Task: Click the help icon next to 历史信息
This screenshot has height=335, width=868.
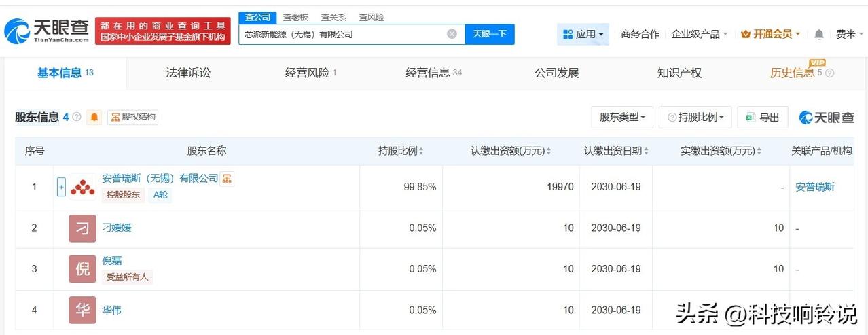Action: [x=829, y=73]
